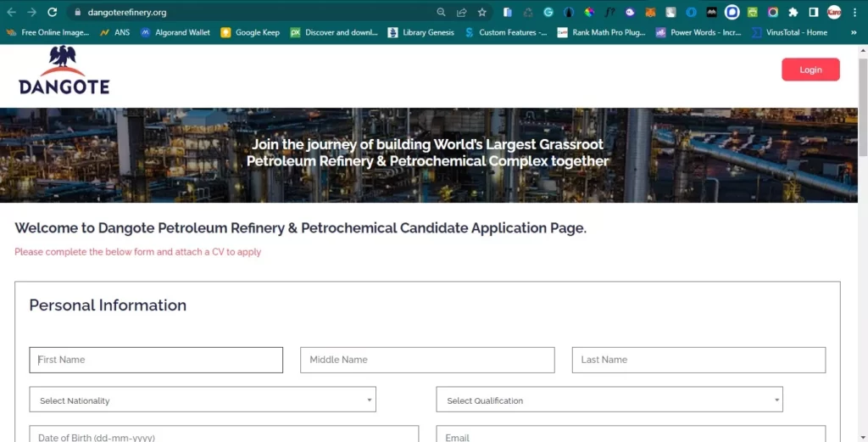The width and height of the screenshot is (868, 442).
Task: Open the purple ghost Phantom wallet extension
Action: pos(630,12)
